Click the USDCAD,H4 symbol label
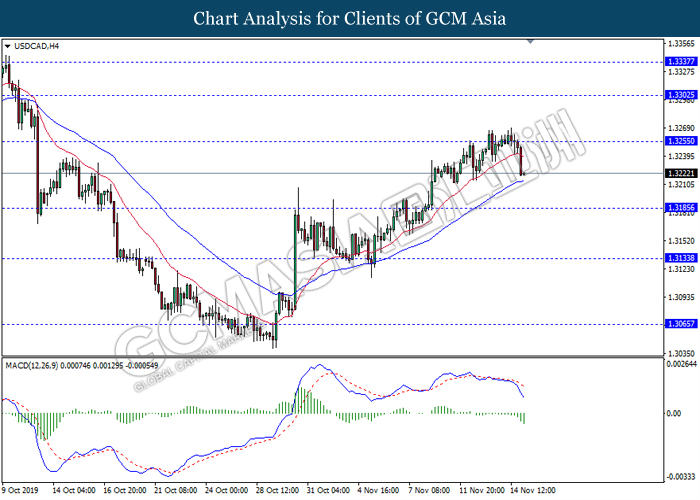700x500 pixels. pyautogui.click(x=37, y=46)
